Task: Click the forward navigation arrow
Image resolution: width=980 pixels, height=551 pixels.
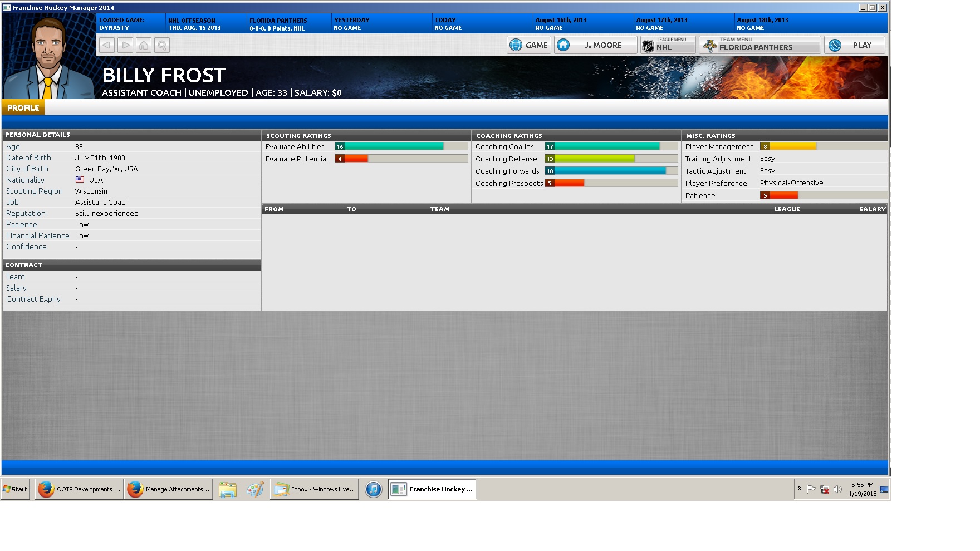Action: (x=125, y=45)
